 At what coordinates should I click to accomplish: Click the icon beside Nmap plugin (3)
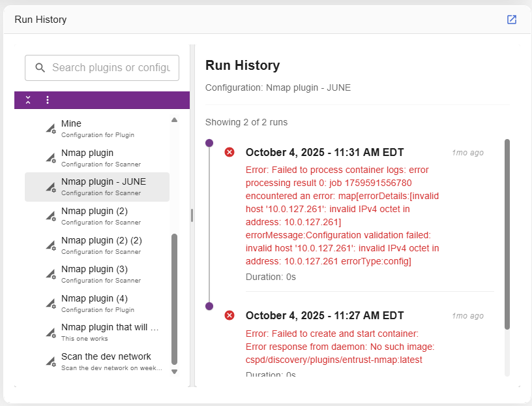point(50,274)
